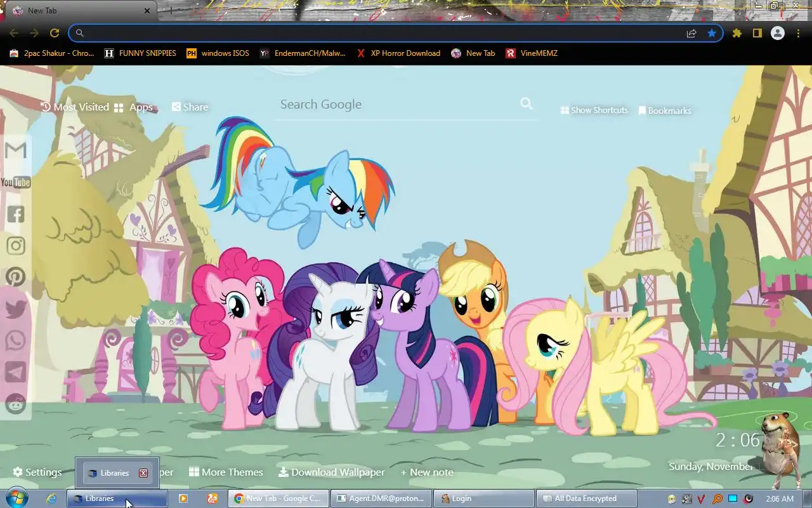Launch Internet Explorer from taskbar
Screen dimensions: 812x508
(51, 498)
